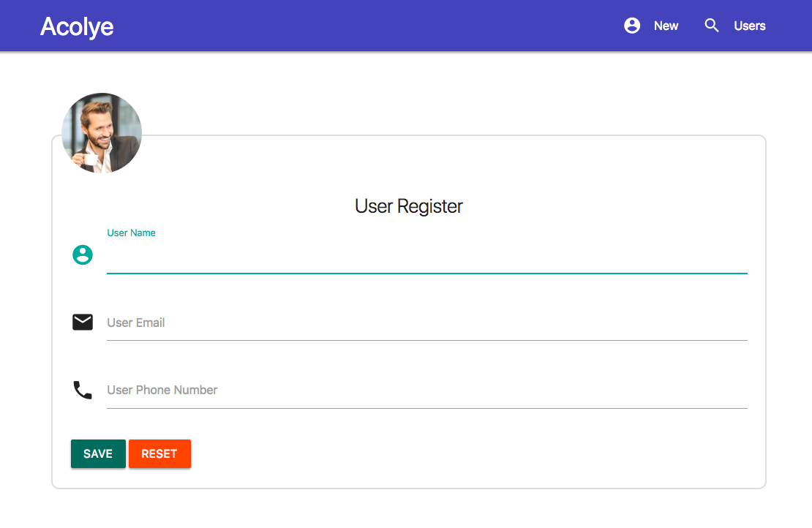The width and height of the screenshot is (812, 528).
Task: Click the envelope email icon
Action: [x=83, y=322]
